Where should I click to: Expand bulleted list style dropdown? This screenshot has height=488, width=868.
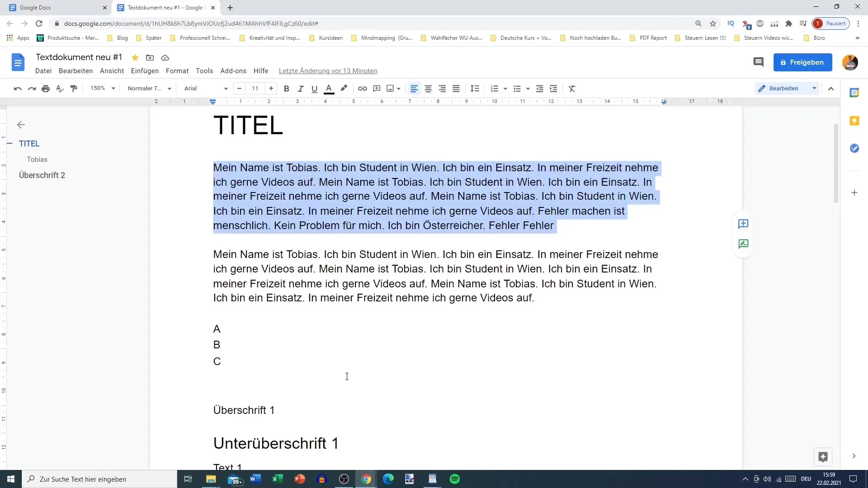(528, 89)
